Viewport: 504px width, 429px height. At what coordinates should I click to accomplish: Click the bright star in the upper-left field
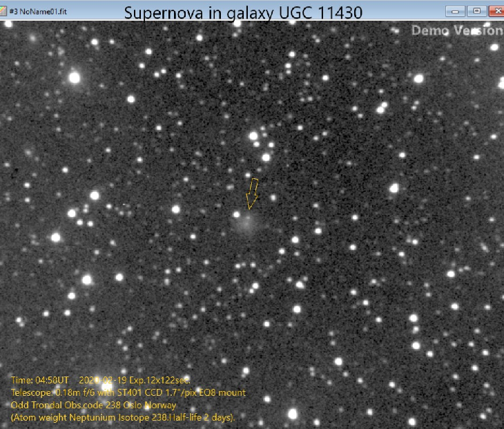75,78
